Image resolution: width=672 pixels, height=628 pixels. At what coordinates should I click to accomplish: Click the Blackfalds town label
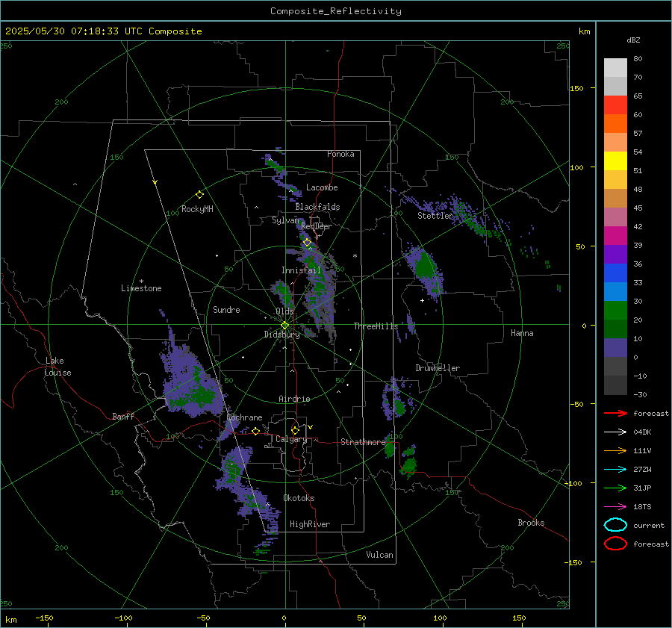pyautogui.click(x=317, y=207)
